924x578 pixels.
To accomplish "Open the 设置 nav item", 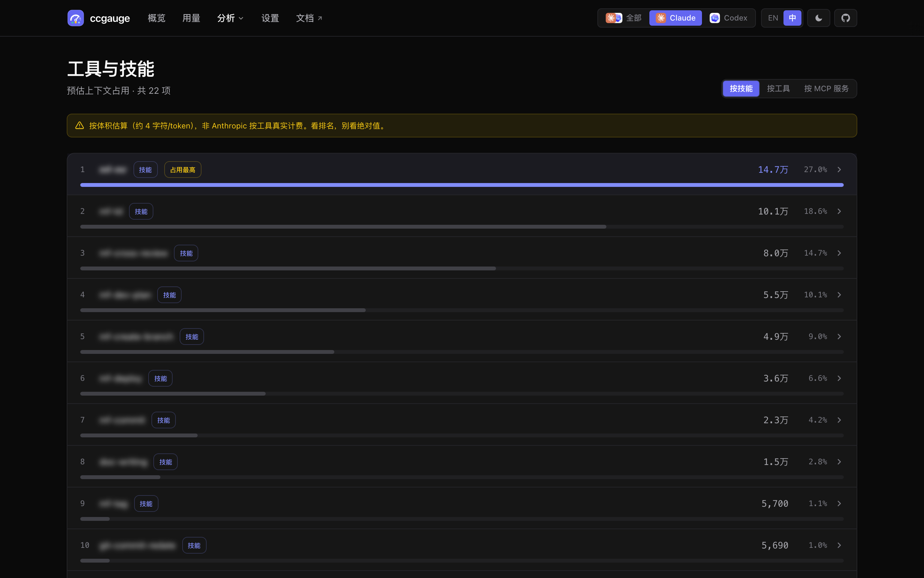I will coord(270,18).
